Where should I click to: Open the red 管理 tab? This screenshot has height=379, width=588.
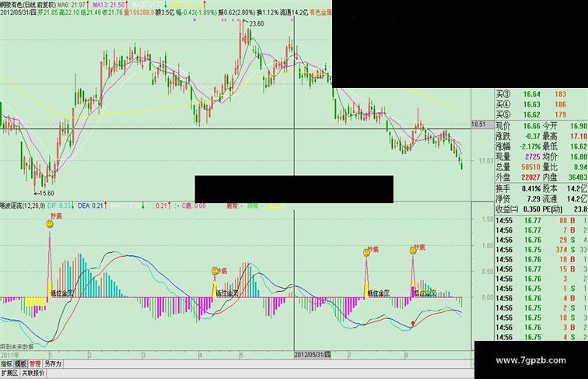pos(35,364)
